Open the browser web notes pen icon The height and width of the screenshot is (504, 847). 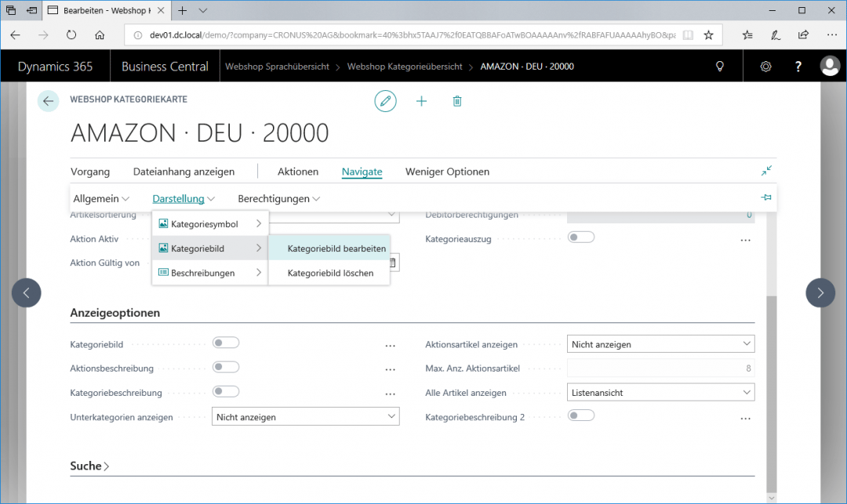[775, 35]
